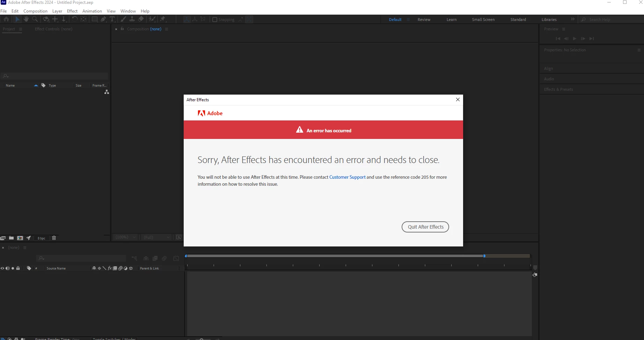
Task: Expand the workspace overflow chevron
Action: click(x=573, y=19)
